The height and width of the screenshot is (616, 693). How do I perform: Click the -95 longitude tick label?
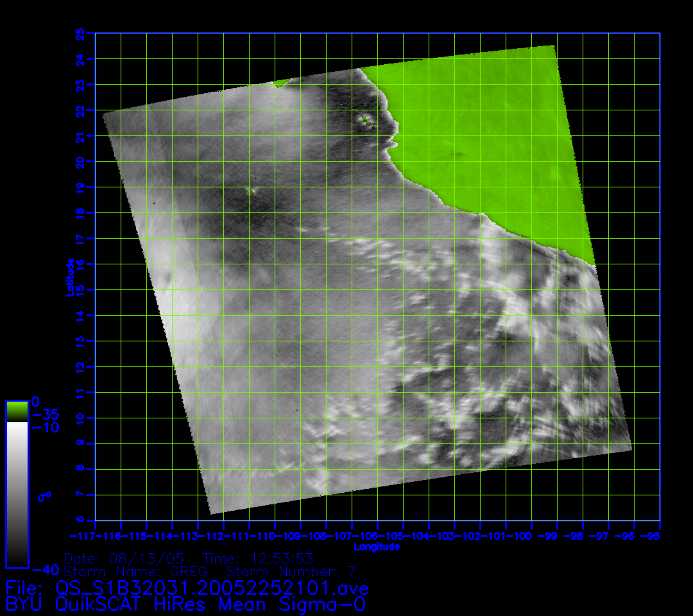[654, 535]
